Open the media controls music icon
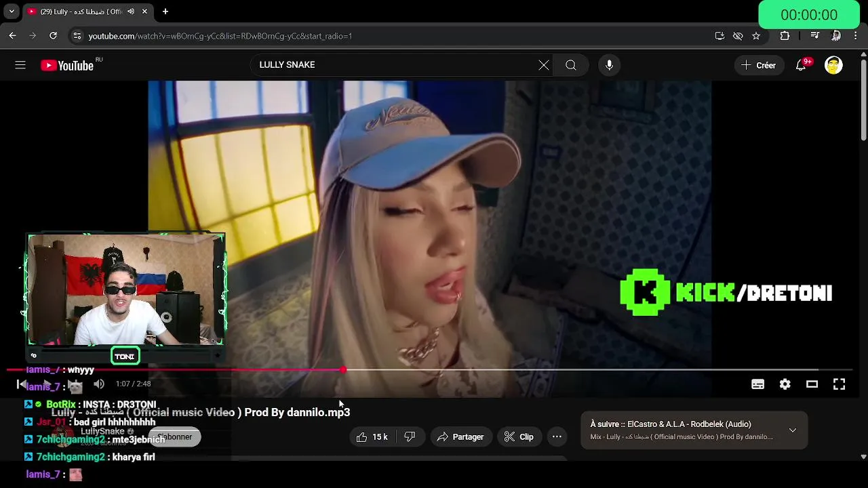 click(815, 36)
